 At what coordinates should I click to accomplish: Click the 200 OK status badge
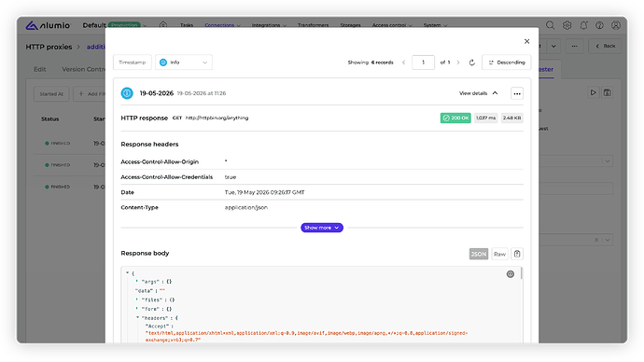pos(455,118)
